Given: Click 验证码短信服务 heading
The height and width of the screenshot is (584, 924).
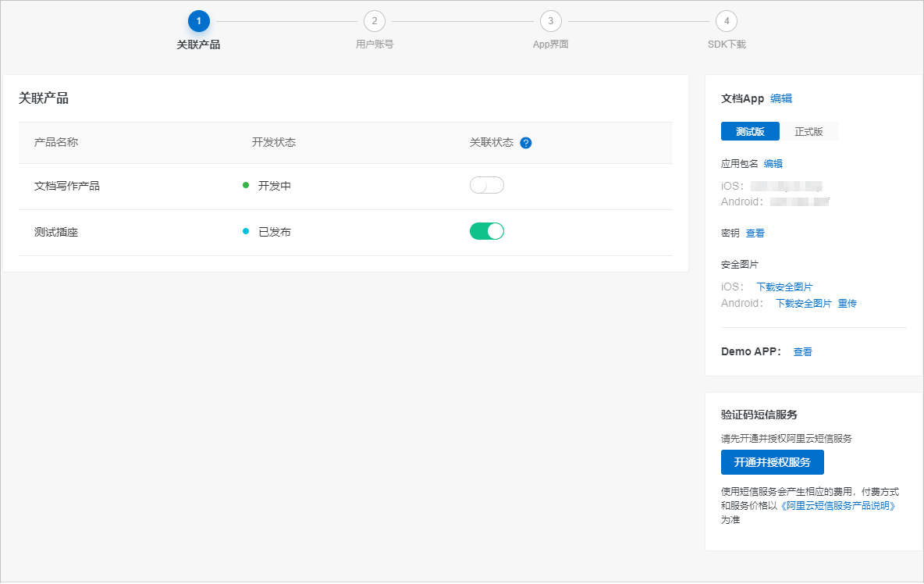Looking at the screenshot, I should point(759,415).
